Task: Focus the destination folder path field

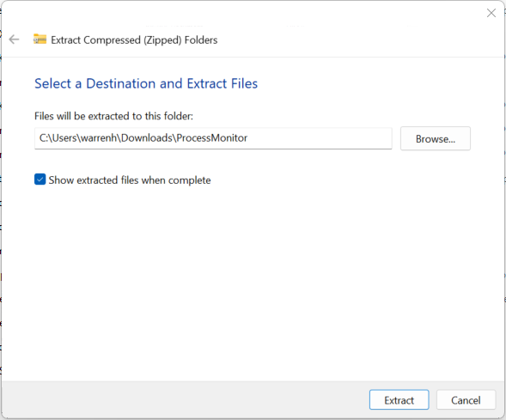Action: click(x=213, y=138)
